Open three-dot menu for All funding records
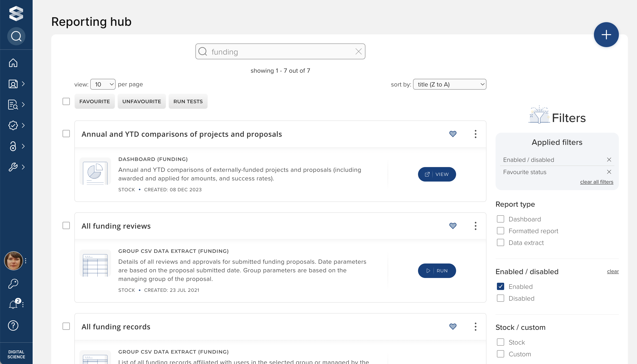This screenshot has height=364, width=637. 475,326
